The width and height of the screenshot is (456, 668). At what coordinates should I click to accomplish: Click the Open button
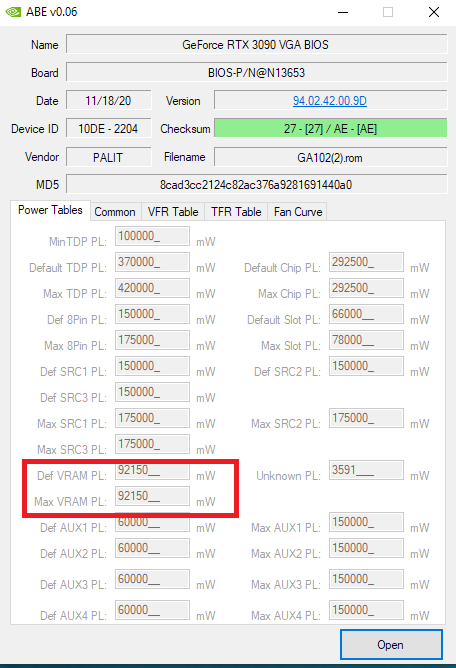pos(391,645)
